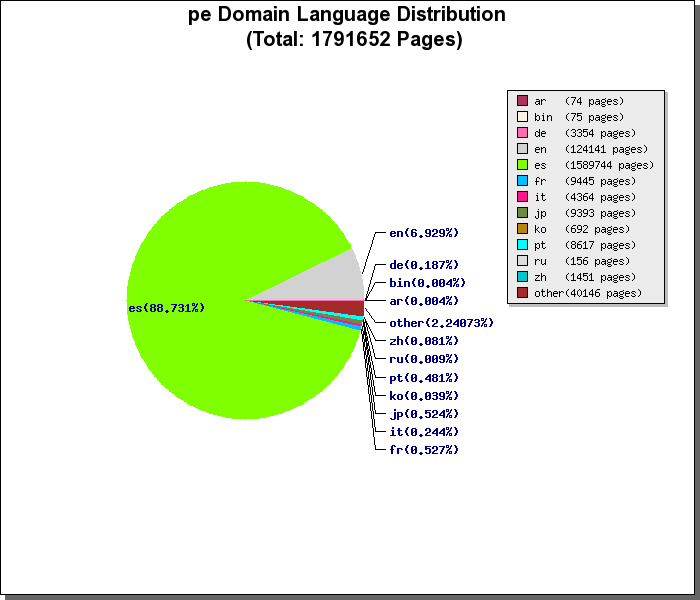Select the ar(0.004%) pie label
700x600 pixels.
424,301
